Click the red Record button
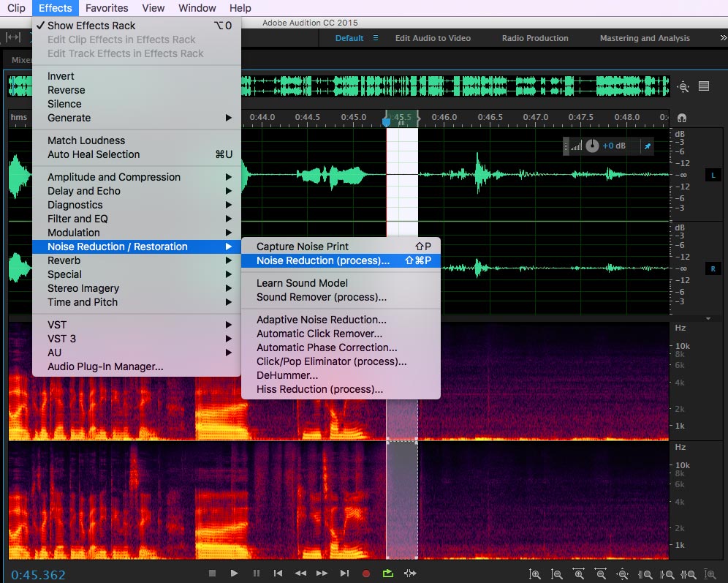 pyautogui.click(x=366, y=573)
